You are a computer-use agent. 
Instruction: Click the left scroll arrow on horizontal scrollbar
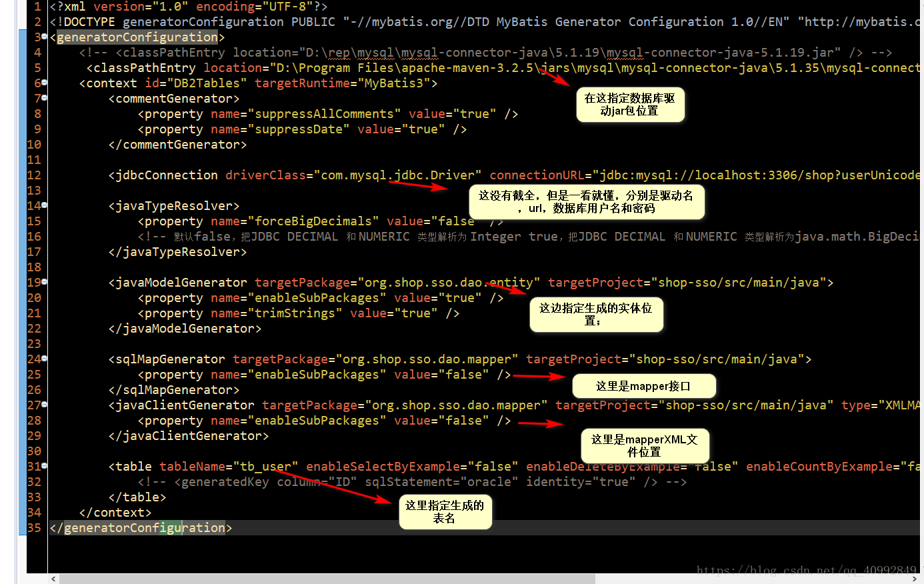point(53,579)
